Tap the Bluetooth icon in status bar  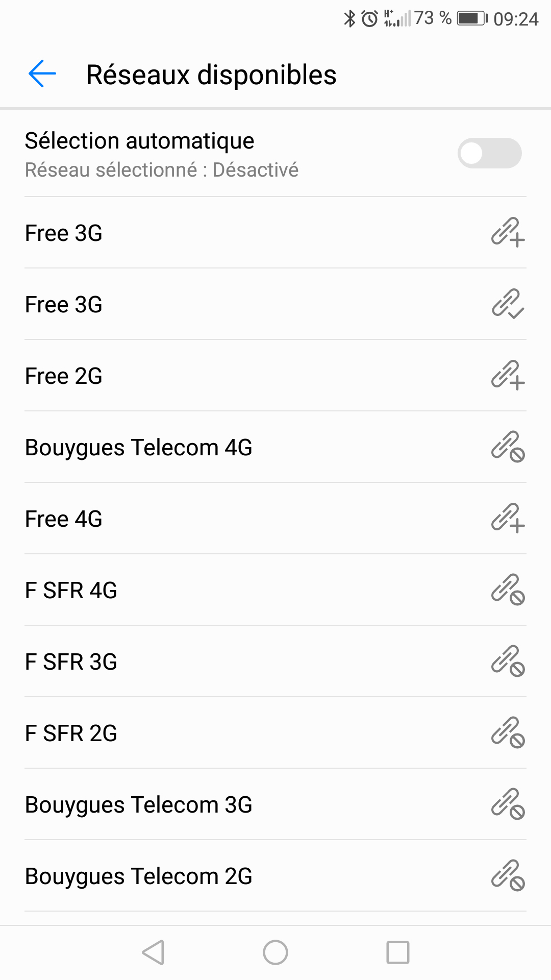coord(349,19)
